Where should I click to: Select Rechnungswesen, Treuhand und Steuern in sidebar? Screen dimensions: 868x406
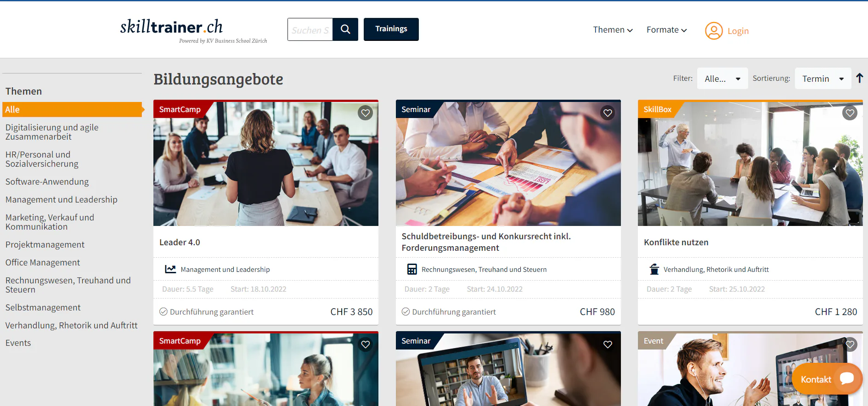68,285
